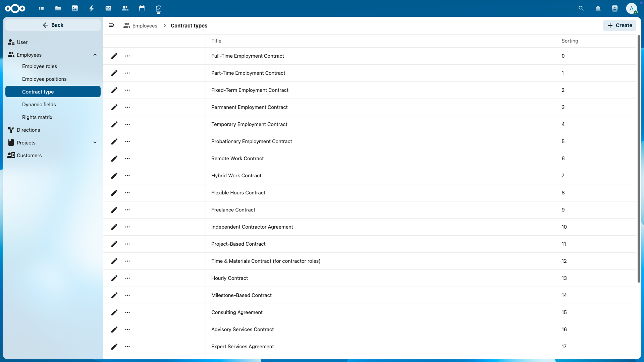
Task: Expand the Projects sidebar section
Action: coord(95,143)
